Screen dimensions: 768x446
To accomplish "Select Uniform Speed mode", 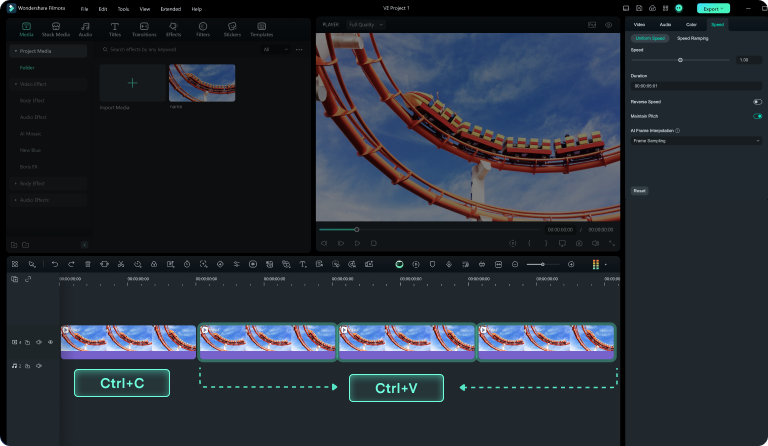I will 650,38.
